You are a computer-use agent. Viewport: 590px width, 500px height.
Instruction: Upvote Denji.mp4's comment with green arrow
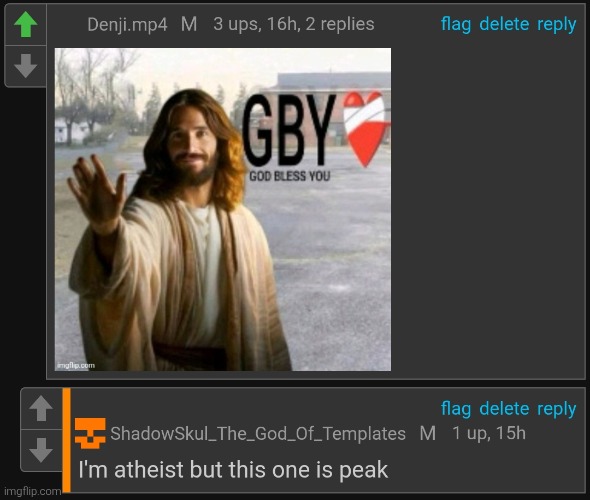(25, 24)
